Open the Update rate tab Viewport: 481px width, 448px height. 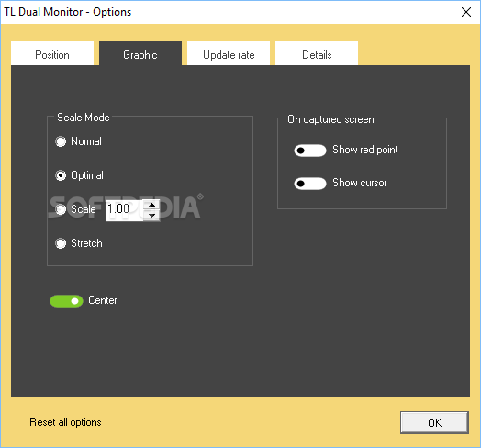pos(229,53)
